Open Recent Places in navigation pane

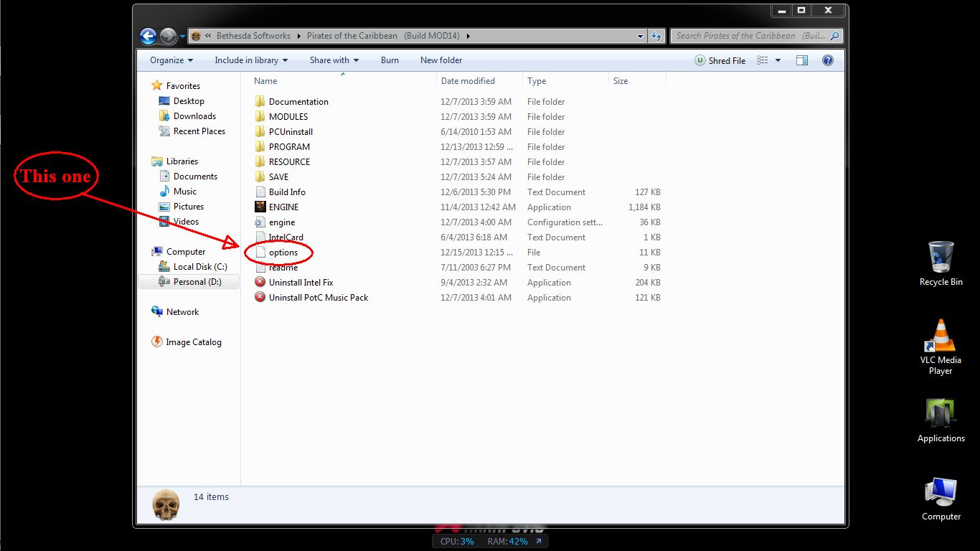coord(199,131)
